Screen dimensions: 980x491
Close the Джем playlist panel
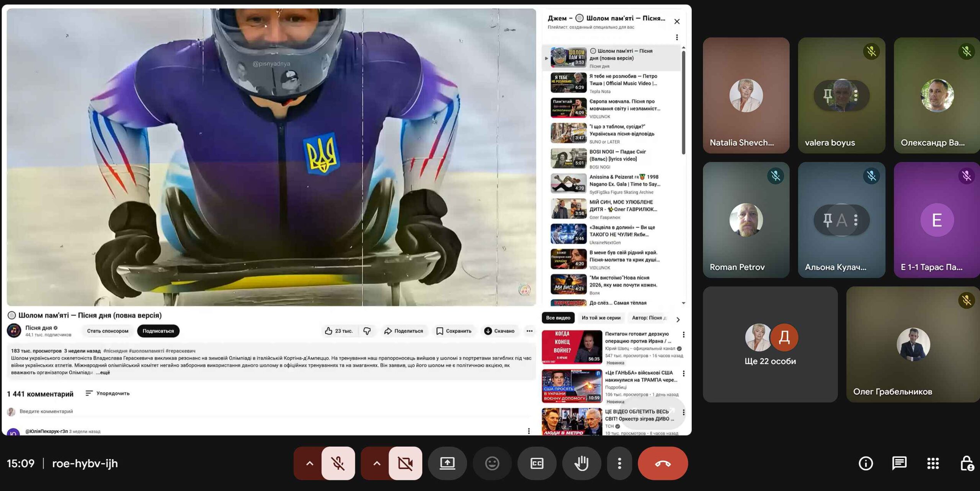(677, 21)
